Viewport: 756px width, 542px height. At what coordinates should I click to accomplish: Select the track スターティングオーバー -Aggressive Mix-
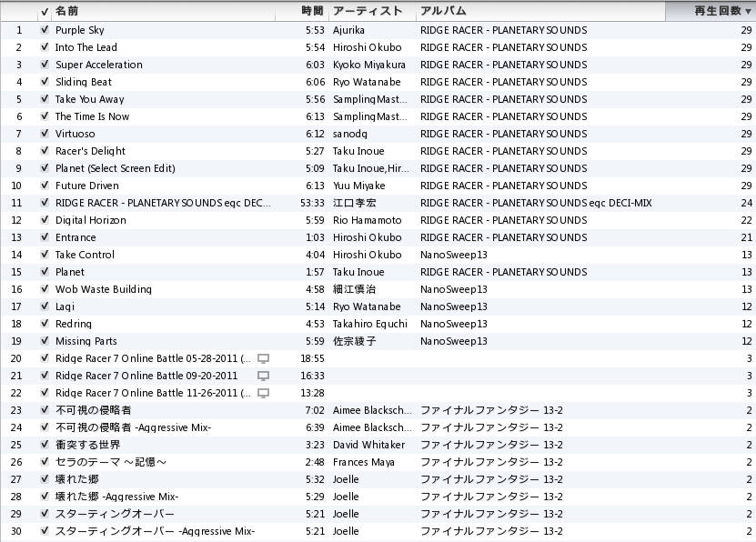click(x=155, y=531)
